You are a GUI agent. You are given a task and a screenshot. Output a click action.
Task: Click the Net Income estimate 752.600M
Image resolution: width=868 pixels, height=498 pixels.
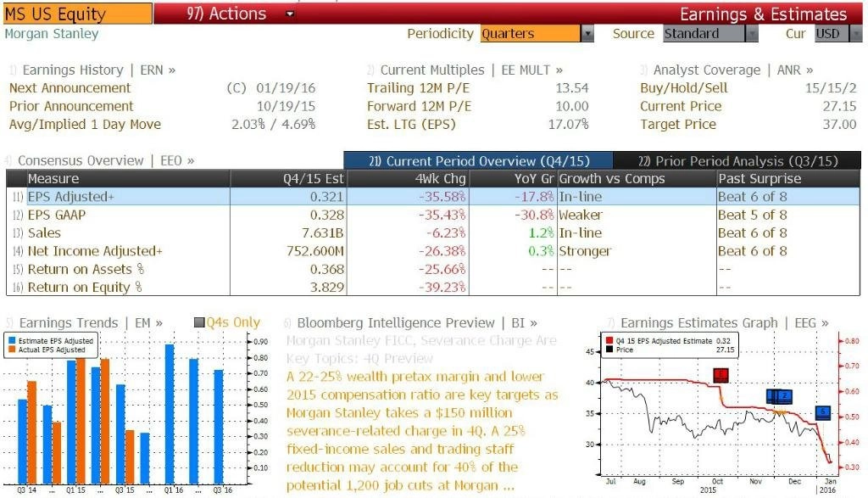pyautogui.click(x=315, y=251)
